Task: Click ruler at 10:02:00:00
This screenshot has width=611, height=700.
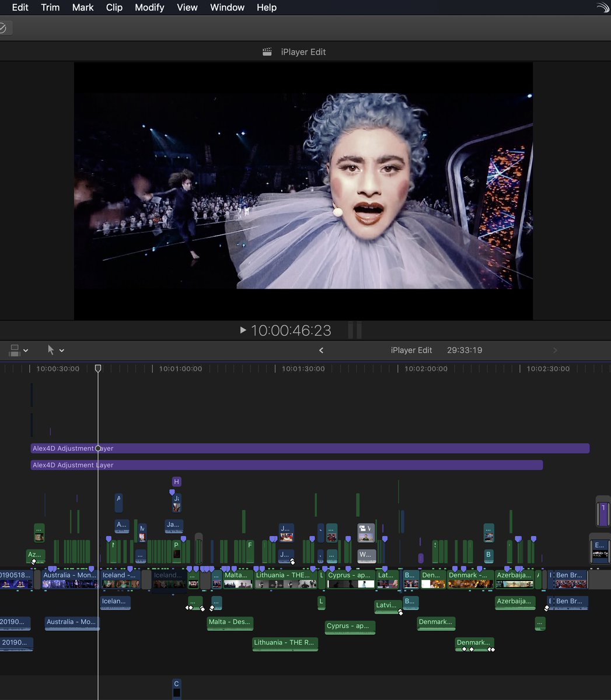Action: [426, 369]
